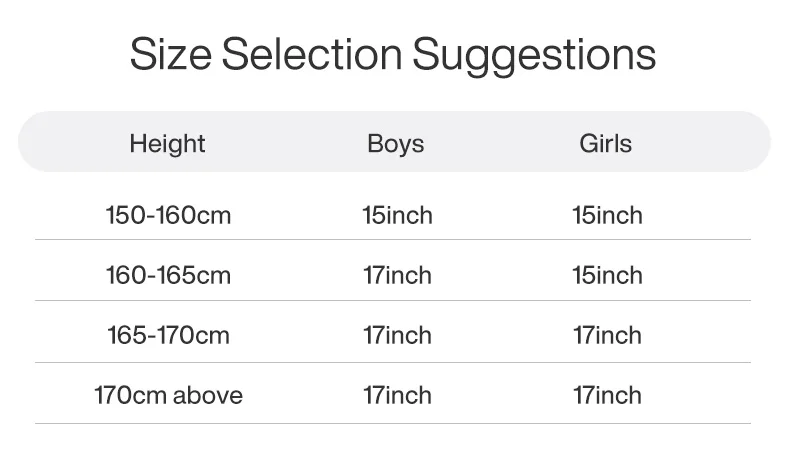This screenshot has width=790, height=464.
Task: Click the divider line under the 160-165cm row
Action: pyautogui.click(x=393, y=301)
